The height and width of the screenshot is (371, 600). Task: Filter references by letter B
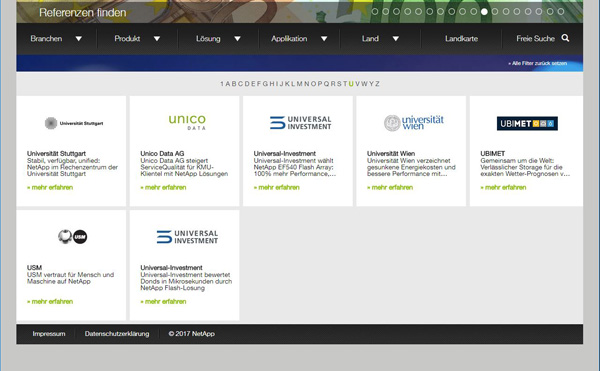234,84
